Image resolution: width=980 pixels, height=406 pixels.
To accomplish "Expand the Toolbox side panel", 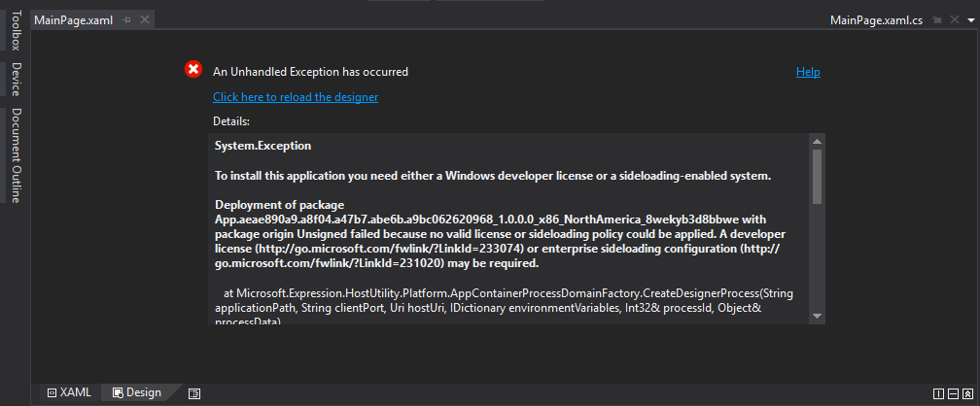I will pyautogui.click(x=16, y=35).
